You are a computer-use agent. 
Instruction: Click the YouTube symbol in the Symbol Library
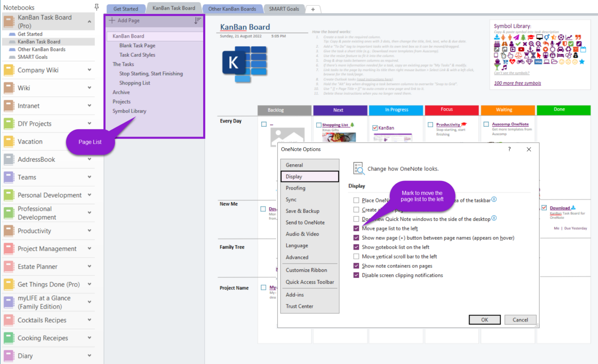tap(521, 49)
